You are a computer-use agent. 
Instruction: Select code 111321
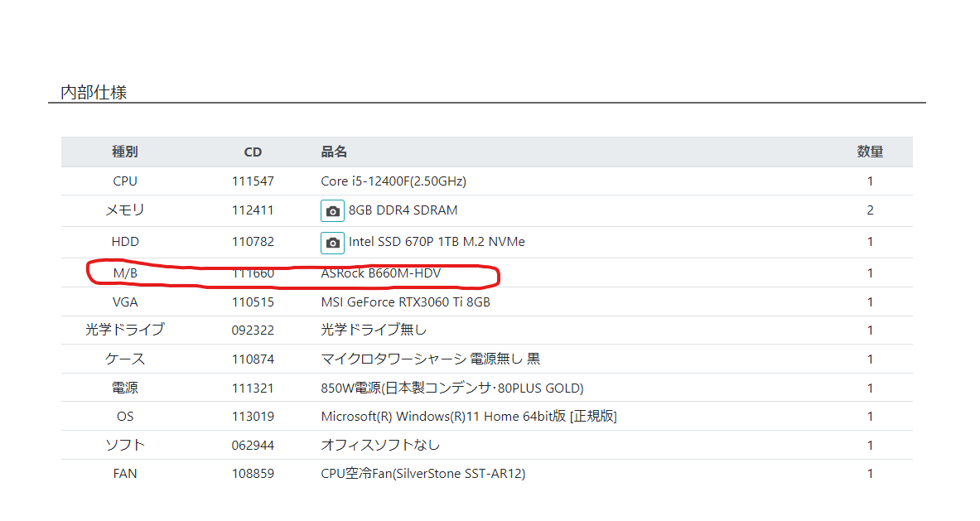coord(253,388)
